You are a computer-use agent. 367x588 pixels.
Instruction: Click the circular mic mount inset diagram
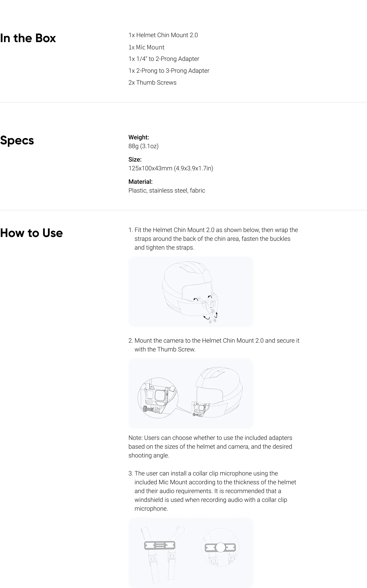[x=220, y=547]
